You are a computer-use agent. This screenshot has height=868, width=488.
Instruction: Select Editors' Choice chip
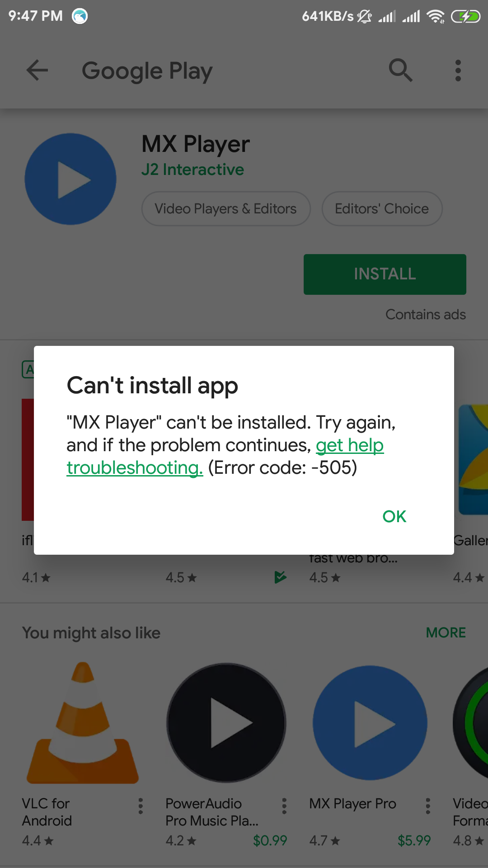click(x=382, y=209)
